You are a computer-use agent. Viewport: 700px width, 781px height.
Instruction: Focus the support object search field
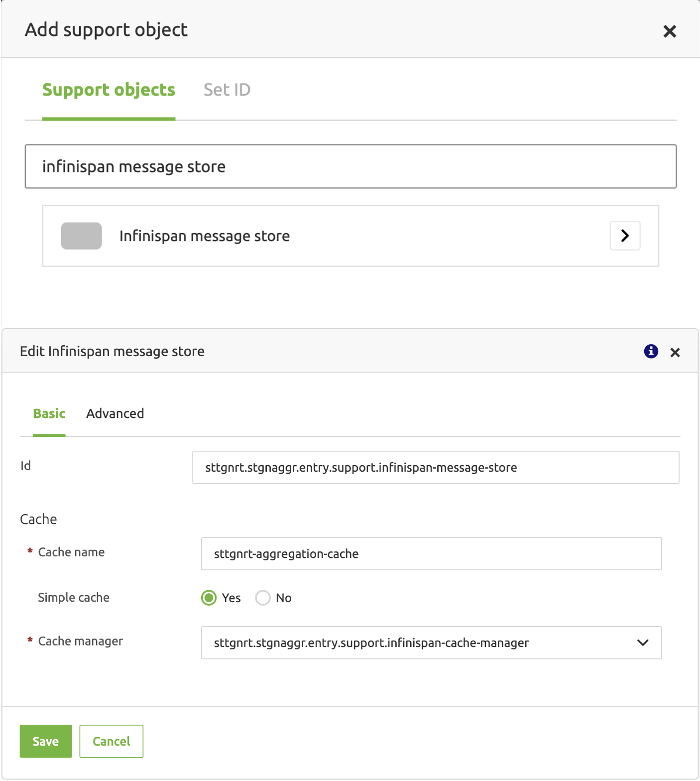[x=350, y=166]
